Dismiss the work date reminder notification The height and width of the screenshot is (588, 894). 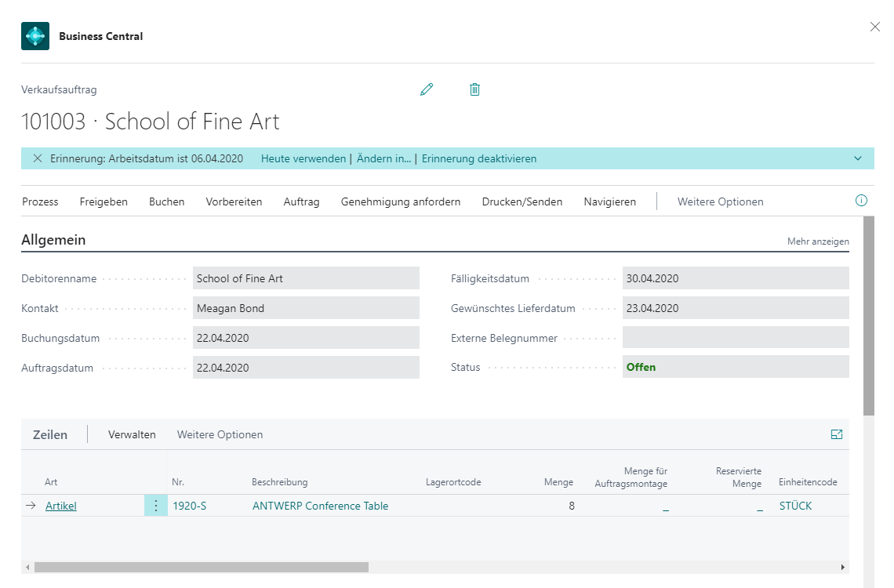(x=38, y=158)
